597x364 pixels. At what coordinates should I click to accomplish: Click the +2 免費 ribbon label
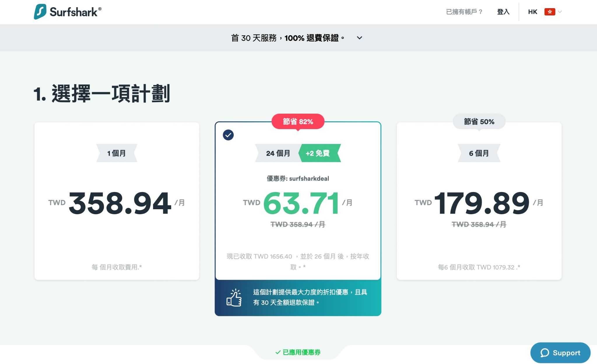click(319, 153)
